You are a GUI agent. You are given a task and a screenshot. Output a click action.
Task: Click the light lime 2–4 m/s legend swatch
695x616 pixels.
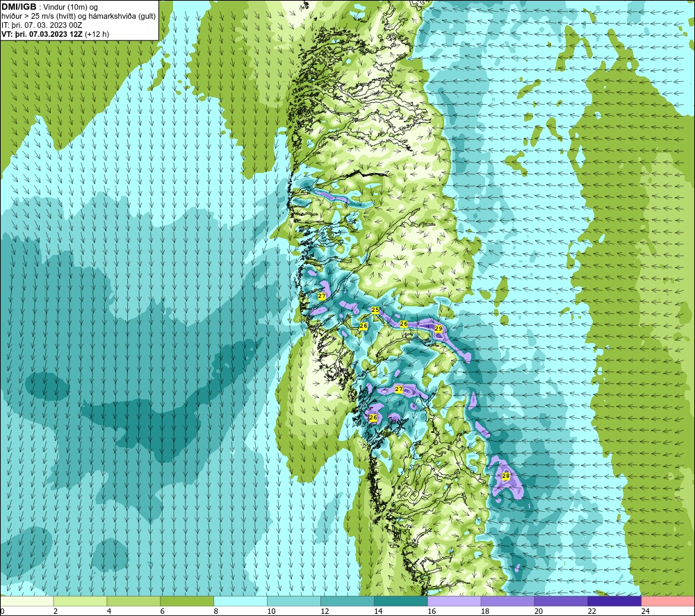(80, 601)
